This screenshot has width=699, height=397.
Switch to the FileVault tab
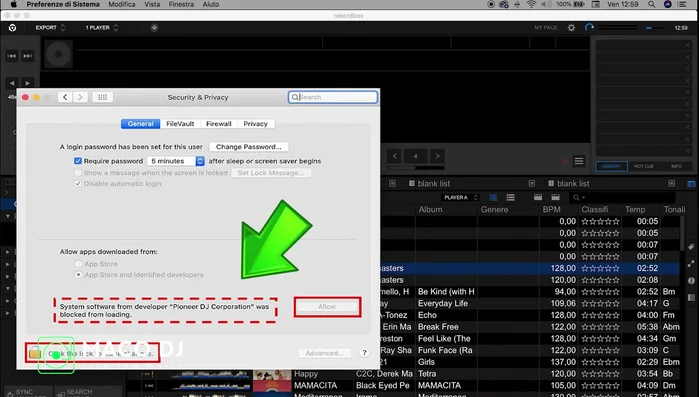pyautogui.click(x=180, y=124)
